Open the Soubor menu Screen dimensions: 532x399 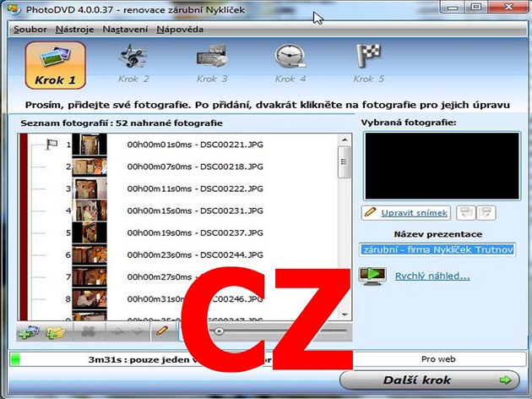pos(30,30)
